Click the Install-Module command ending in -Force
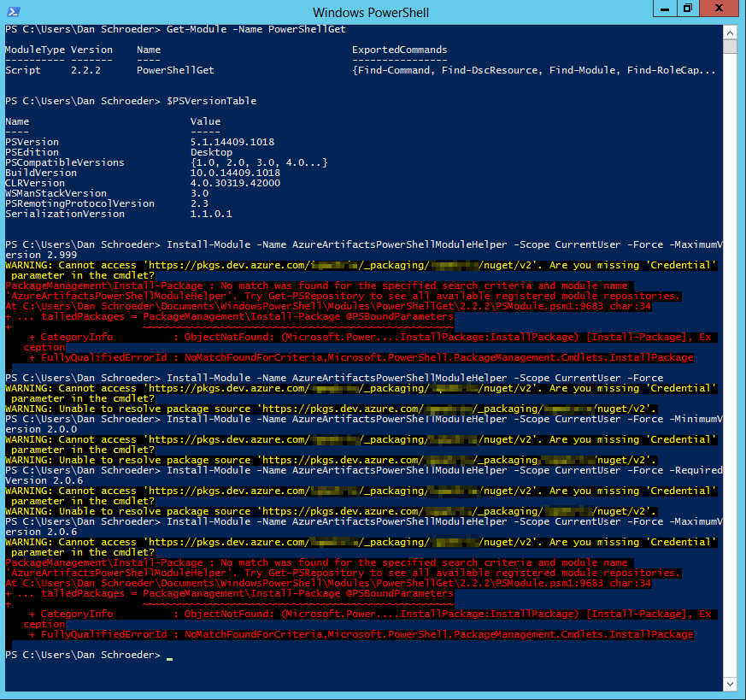The width and height of the screenshot is (746, 700). (x=414, y=378)
